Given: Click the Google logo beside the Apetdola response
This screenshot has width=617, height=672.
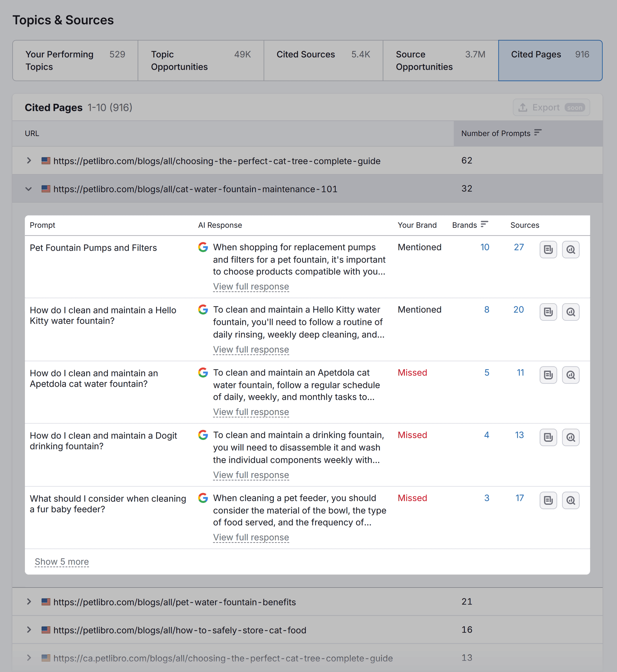Looking at the screenshot, I should coord(203,373).
